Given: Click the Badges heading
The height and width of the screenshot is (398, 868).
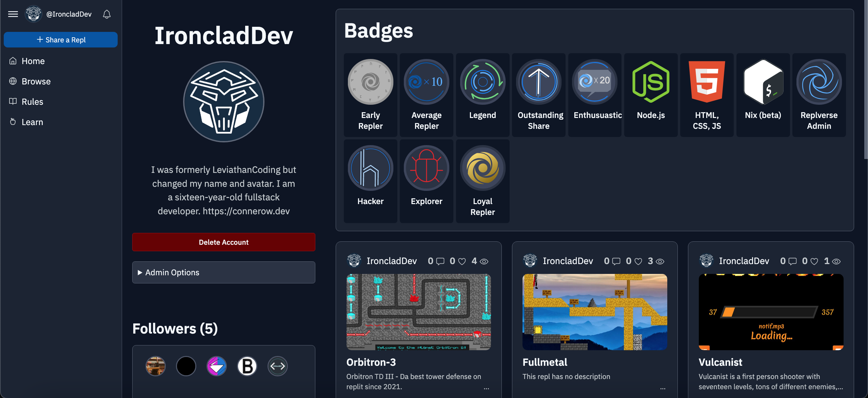Looking at the screenshot, I should point(378,31).
